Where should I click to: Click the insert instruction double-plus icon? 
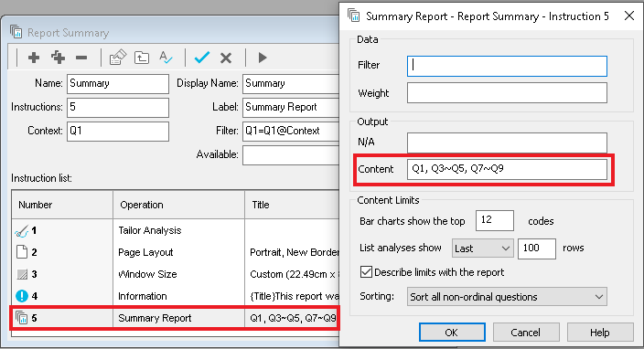58,58
